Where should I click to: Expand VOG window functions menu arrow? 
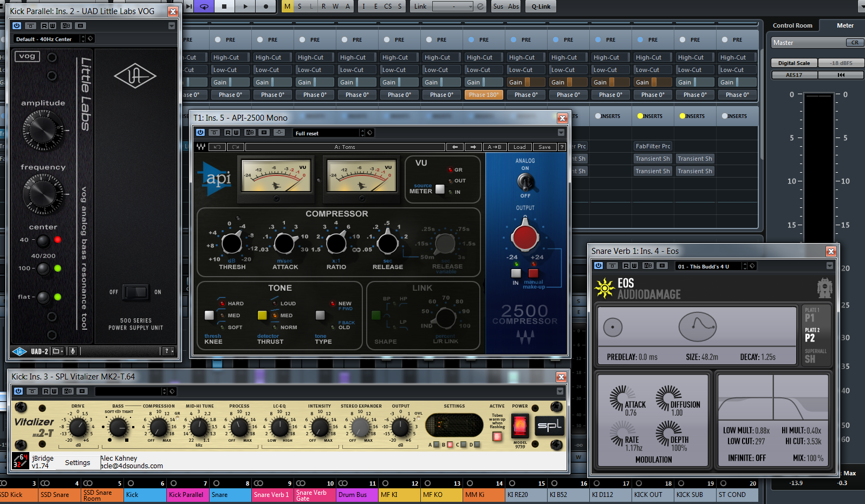point(172,25)
